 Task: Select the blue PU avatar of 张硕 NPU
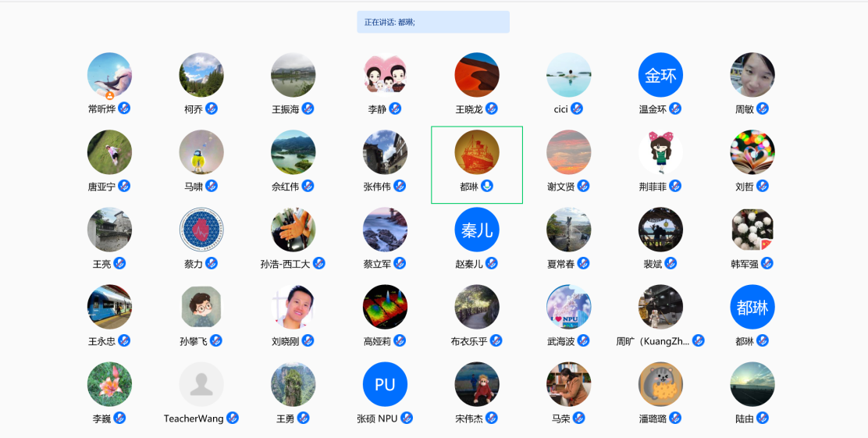(x=385, y=384)
